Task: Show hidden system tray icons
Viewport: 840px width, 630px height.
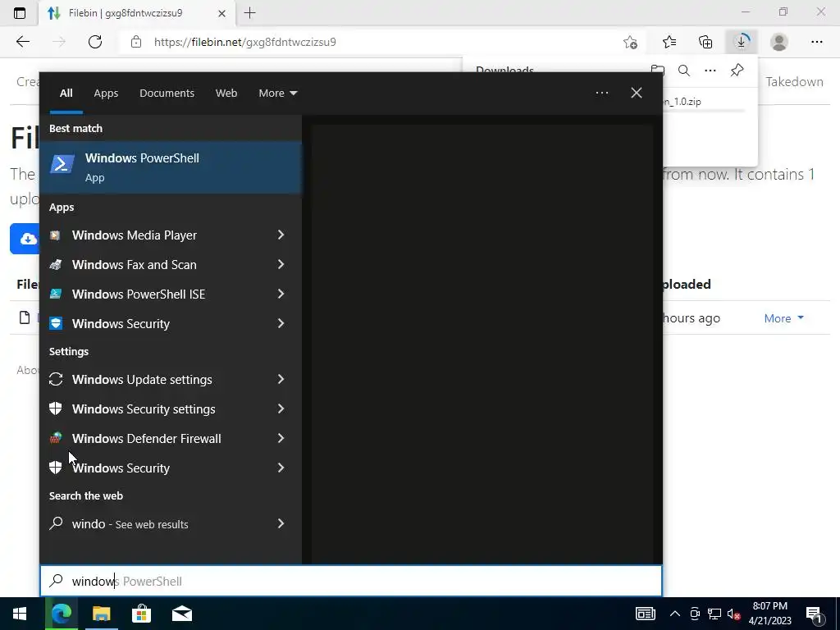Action: coord(675,614)
